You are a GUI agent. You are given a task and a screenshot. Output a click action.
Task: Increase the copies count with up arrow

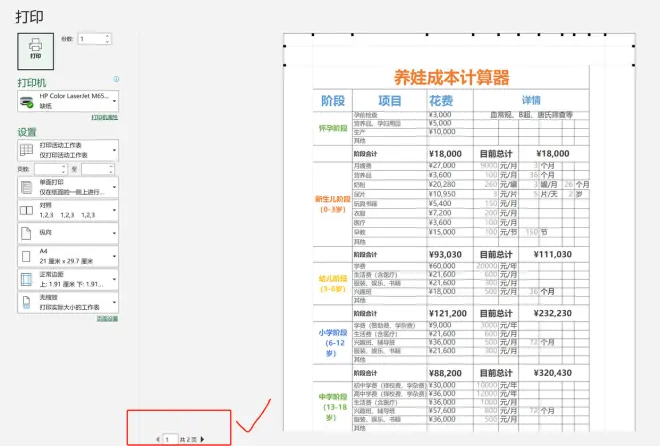click(108, 36)
